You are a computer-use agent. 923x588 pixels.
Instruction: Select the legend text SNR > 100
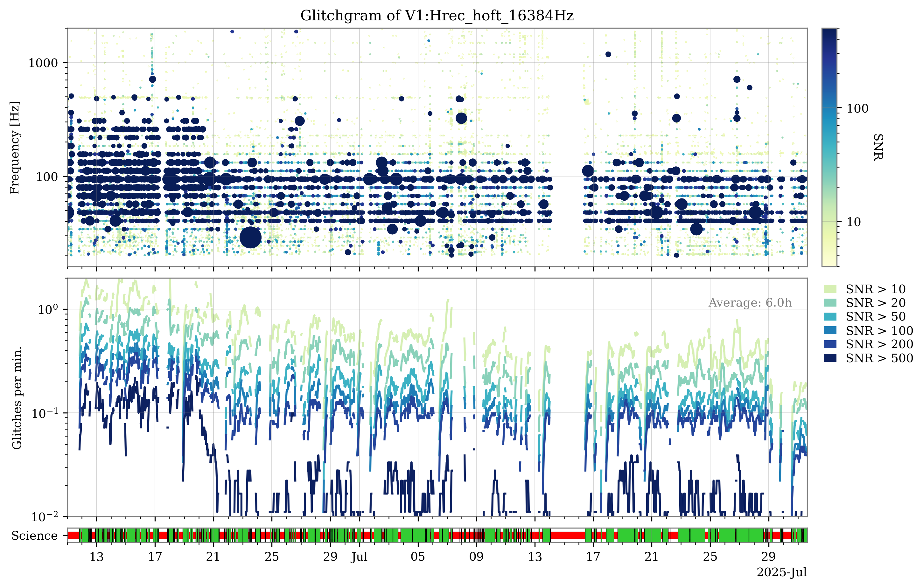[x=880, y=330]
